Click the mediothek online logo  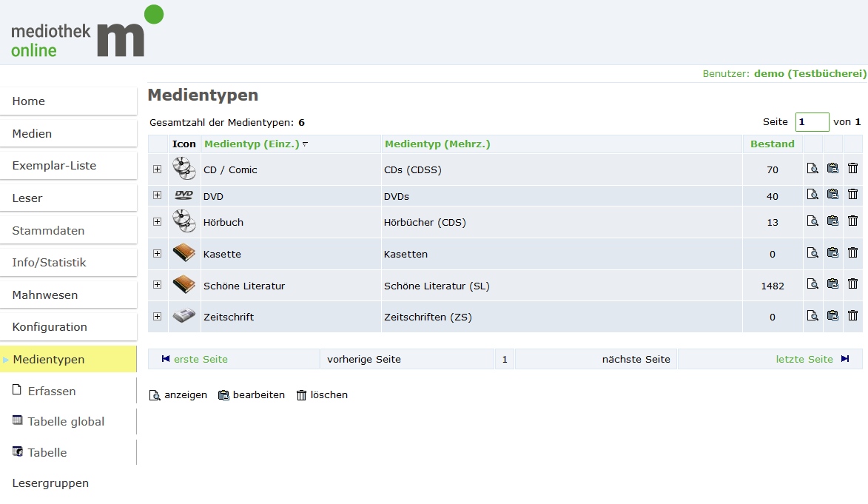87,33
